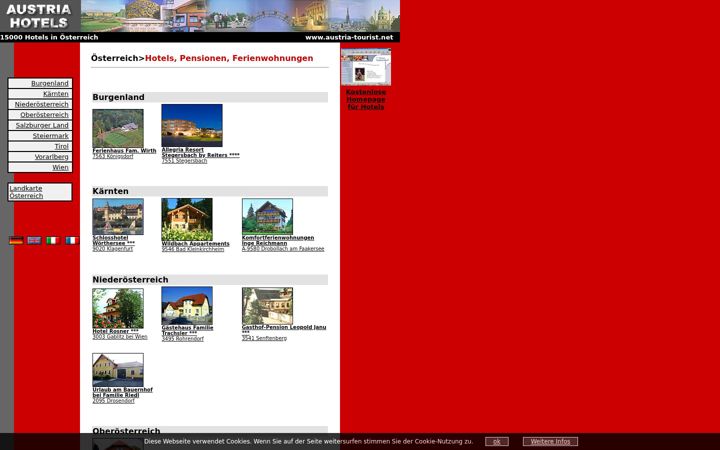
Task: Click the Urlaub am Bauernhof photo
Action: 118,370
